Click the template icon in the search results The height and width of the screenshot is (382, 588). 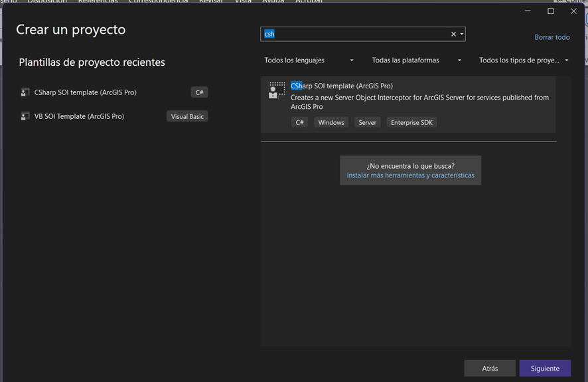point(277,90)
